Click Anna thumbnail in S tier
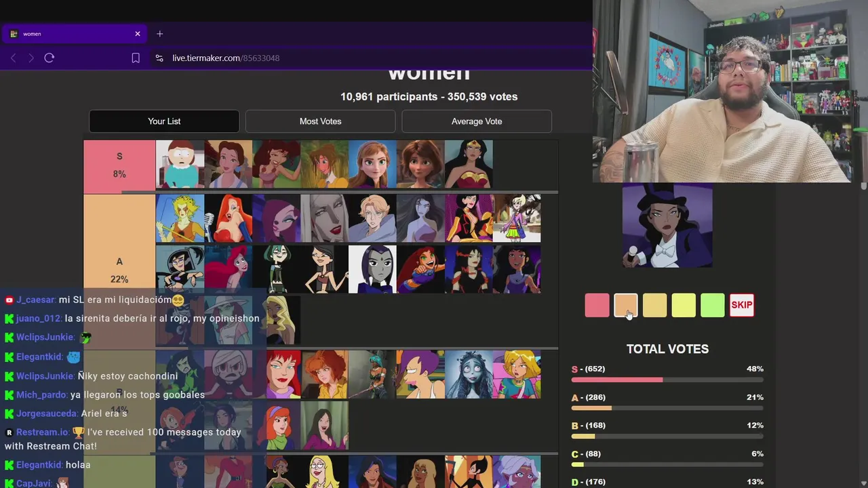868x488 pixels. pyautogui.click(x=372, y=164)
